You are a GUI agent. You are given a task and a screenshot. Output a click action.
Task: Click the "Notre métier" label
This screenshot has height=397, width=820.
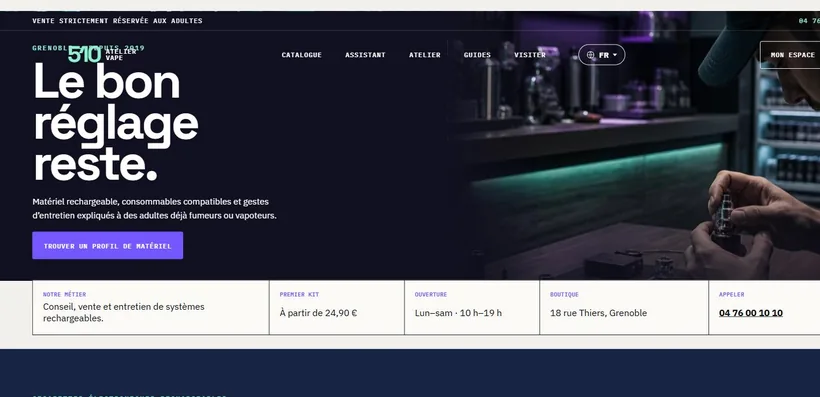(64, 294)
